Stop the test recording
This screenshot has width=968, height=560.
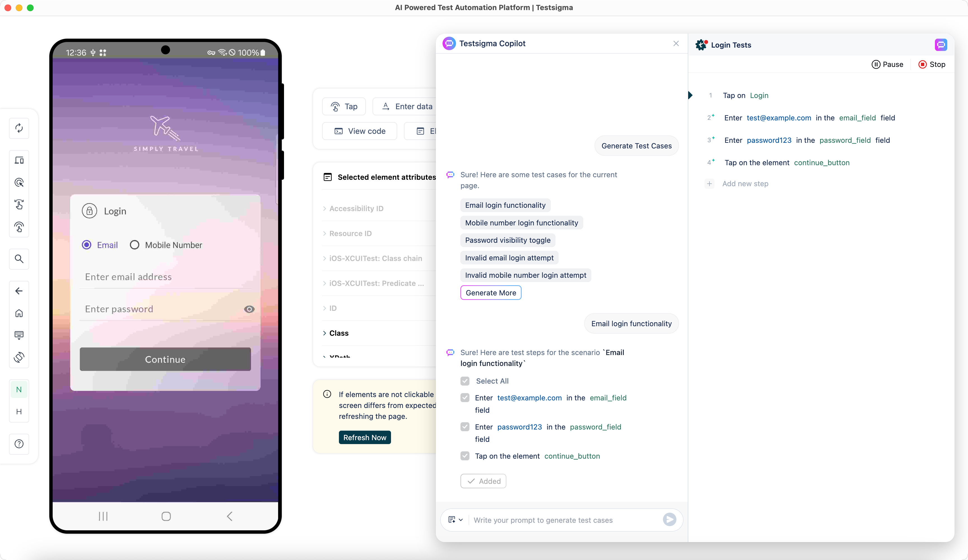pos(932,64)
